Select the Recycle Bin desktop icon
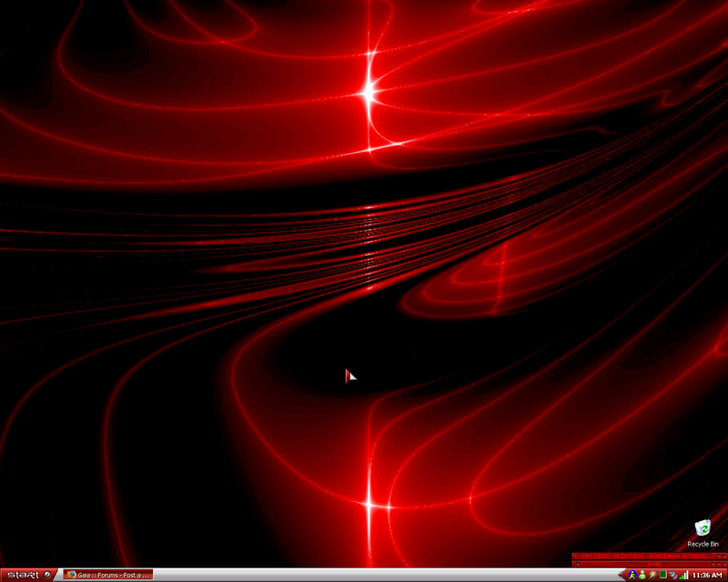The width and height of the screenshot is (728, 582). point(702,529)
